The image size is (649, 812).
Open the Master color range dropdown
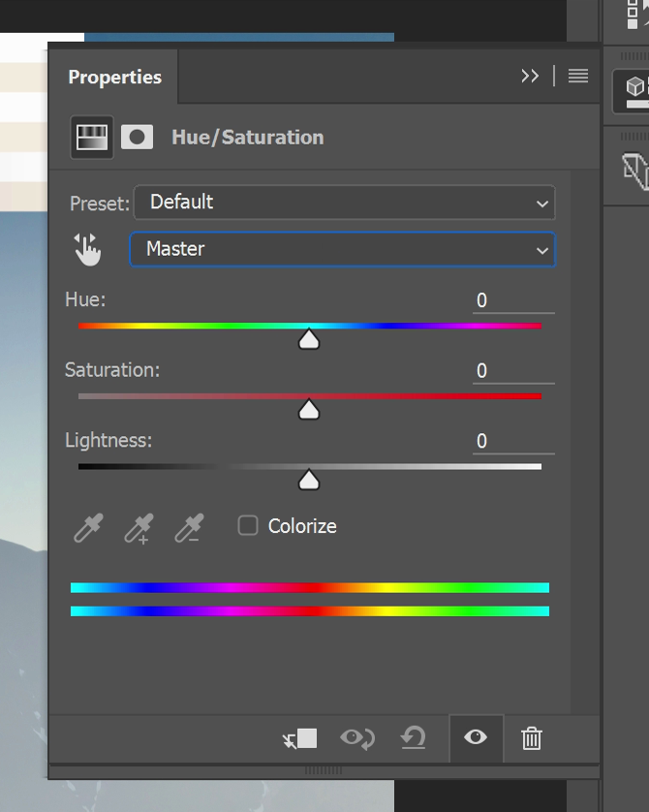coord(343,250)
